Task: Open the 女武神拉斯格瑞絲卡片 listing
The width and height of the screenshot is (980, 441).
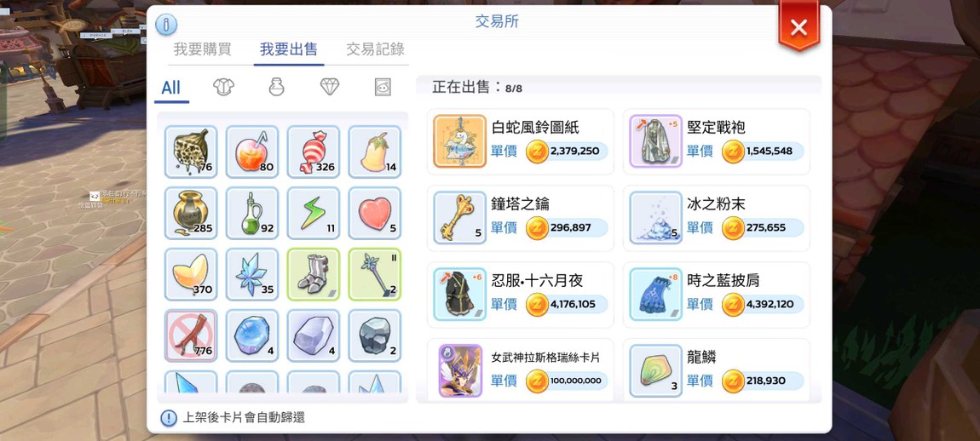Action: coord(520,369)
